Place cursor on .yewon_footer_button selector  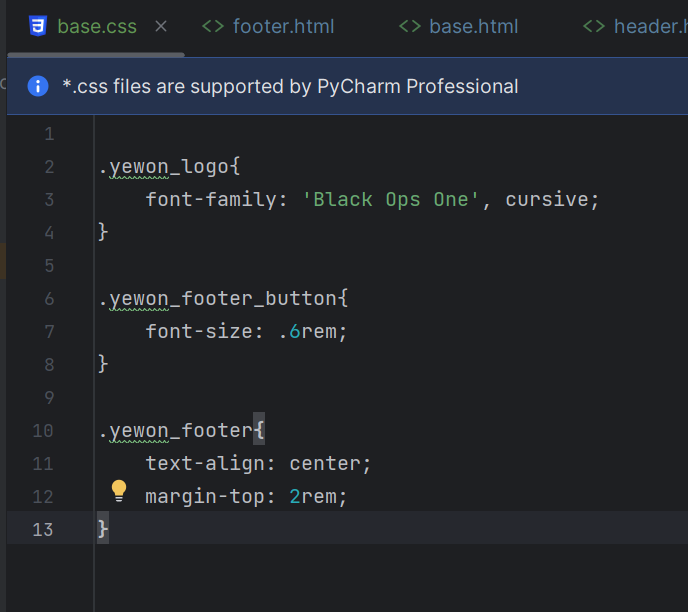pyautogui.click(x=221, y=298)
